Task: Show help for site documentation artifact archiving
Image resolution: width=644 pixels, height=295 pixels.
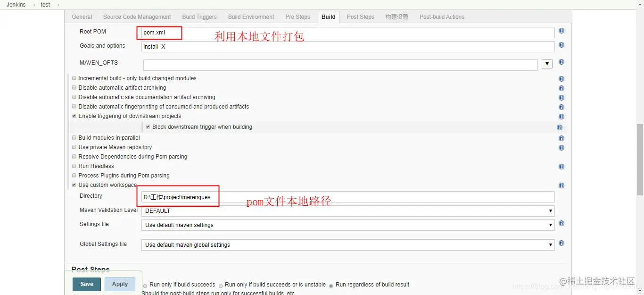Action: tap(561, 98)
